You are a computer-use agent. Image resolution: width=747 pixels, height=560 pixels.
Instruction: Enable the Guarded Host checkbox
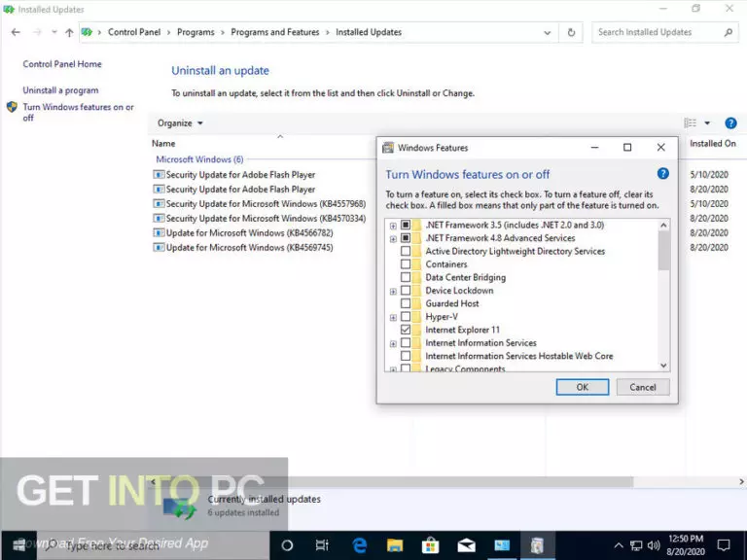pyautogui.click(x=406, y=303)
